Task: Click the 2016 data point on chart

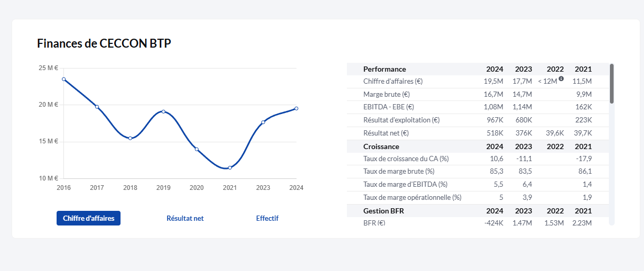Action: 64,79
